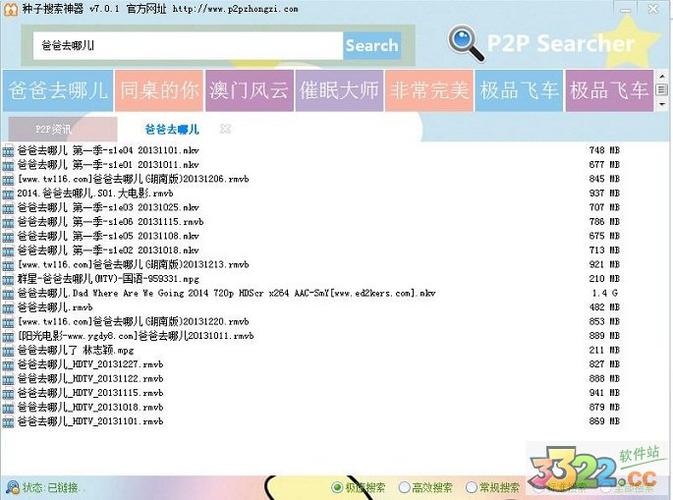Click the file icon for 第一季-s1e04 20131101.mkv
The width and height of the screenshot is (673, 500).
click(x=8, y=150)
